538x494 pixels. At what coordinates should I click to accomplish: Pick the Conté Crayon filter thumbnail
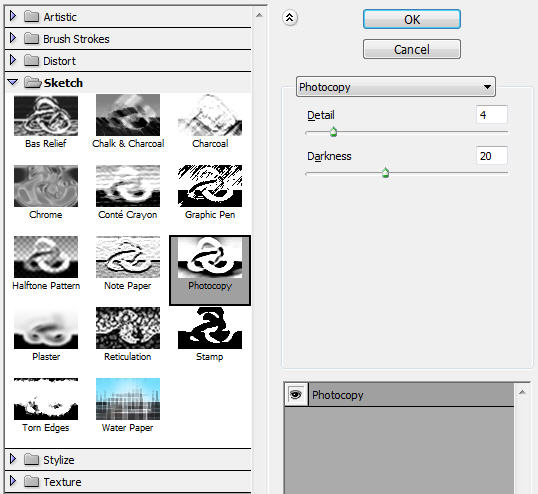[128, 186]
